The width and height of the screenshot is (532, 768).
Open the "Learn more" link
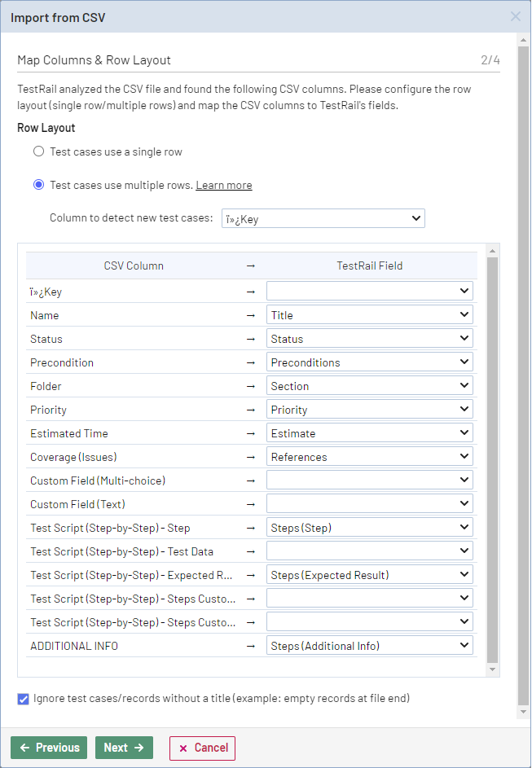click(223, 185)
